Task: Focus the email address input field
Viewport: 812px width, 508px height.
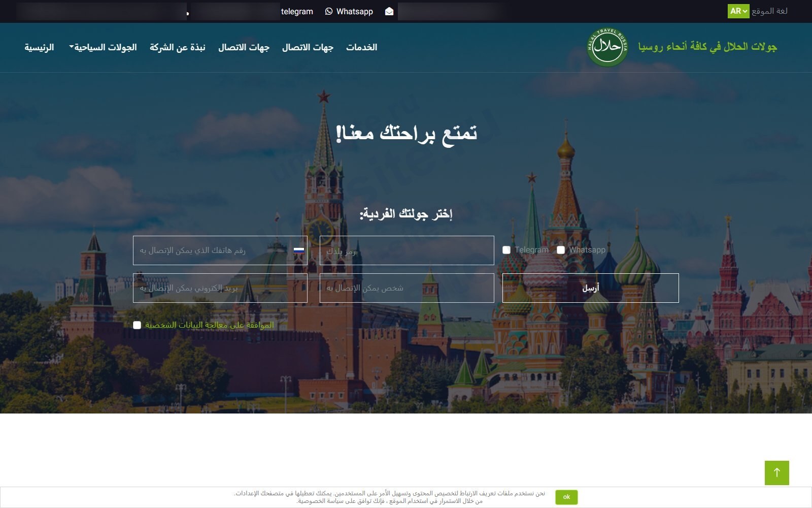Action: tap(220, 288)
